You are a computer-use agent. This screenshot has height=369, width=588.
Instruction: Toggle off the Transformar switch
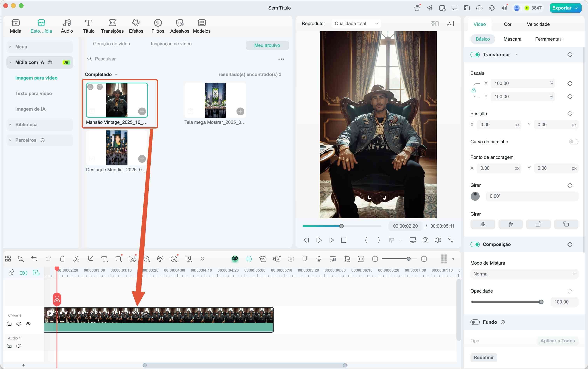click(x=475, y=54)
